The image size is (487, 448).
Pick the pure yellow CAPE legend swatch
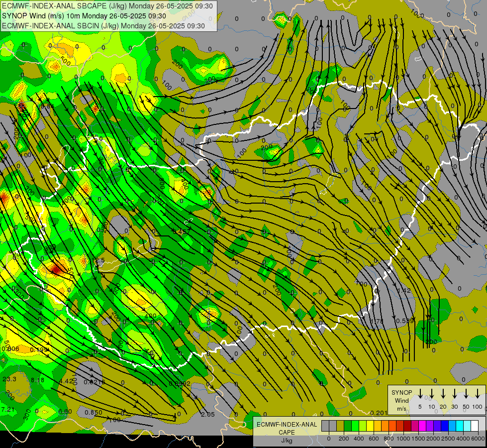coord(370,426)
